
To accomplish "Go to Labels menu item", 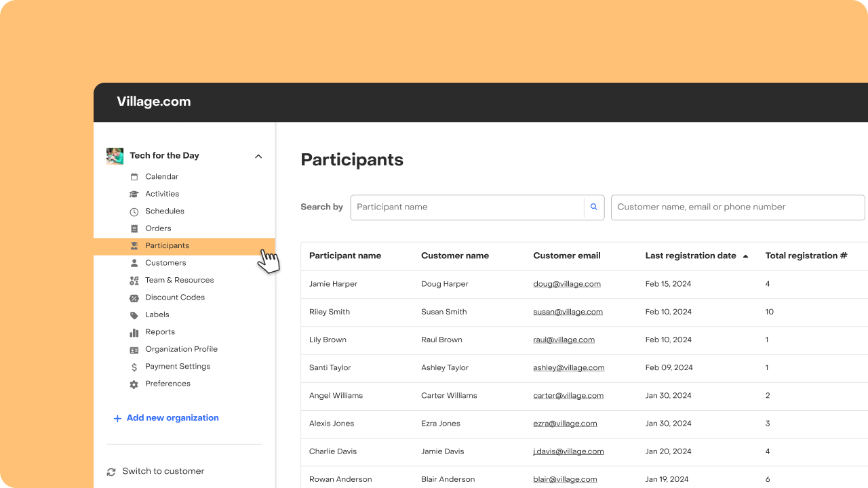I will pyautogui.click(x=157, y=315).
